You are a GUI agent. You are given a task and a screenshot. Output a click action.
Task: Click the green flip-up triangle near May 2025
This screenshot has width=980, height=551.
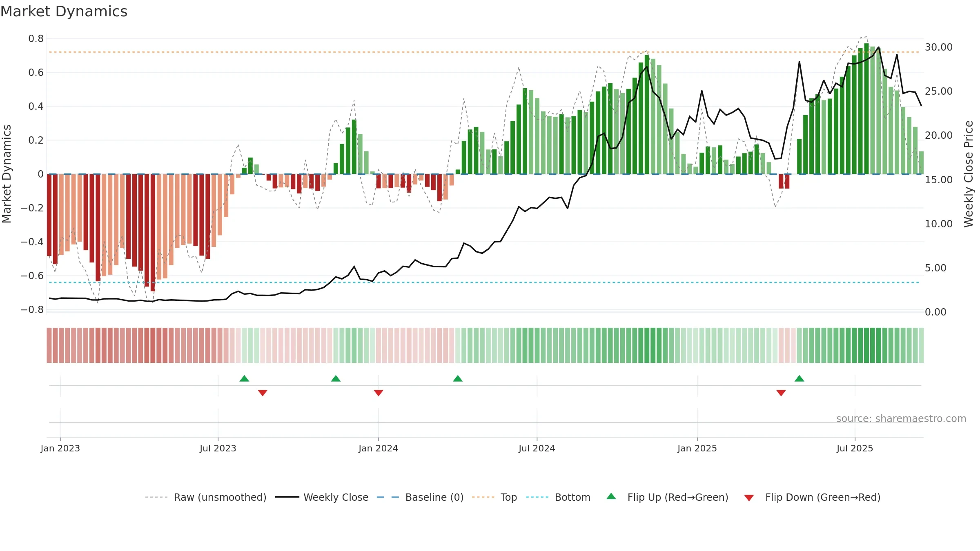click(800, 378)
